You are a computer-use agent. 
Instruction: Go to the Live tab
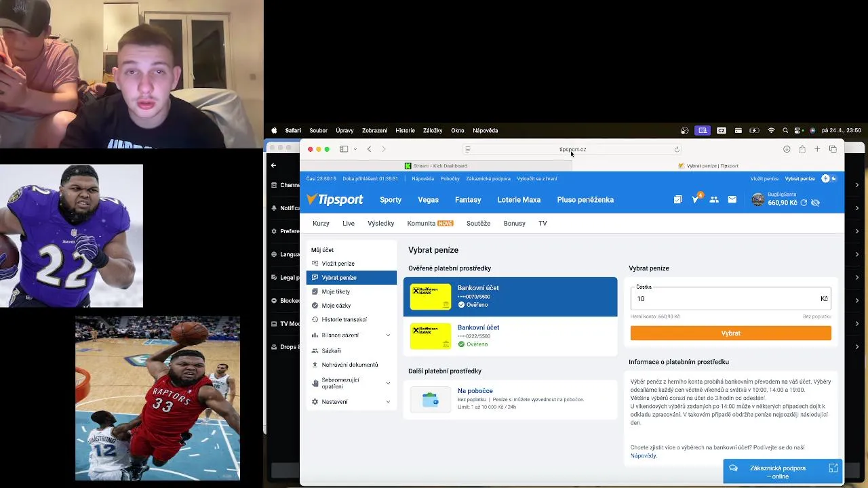[x=349, y=223]
